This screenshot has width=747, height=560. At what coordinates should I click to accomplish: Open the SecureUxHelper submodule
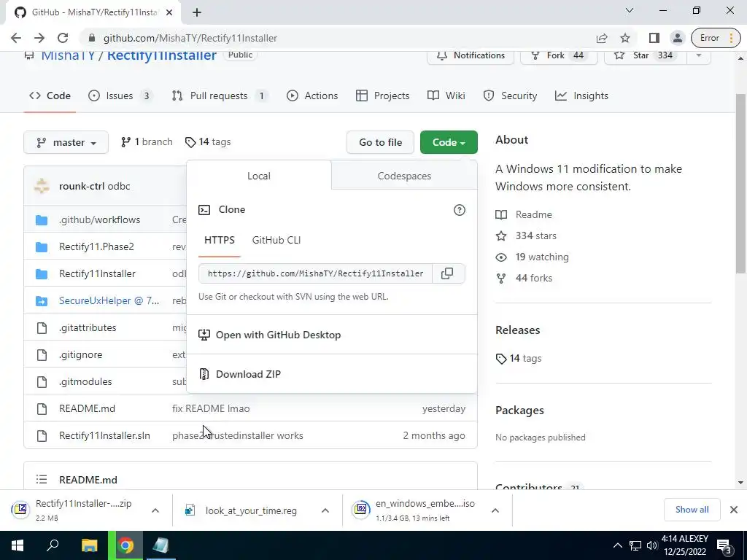(x=109, y=300)
